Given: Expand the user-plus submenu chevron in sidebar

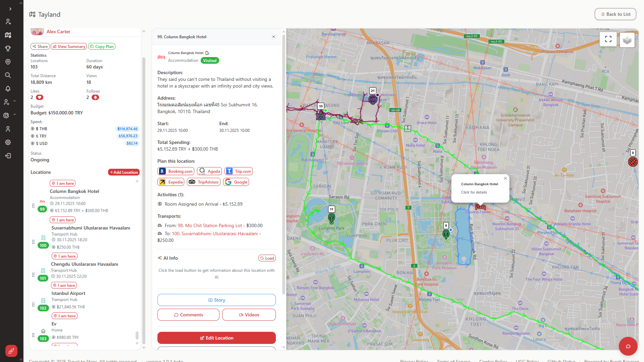Looking at the screenshot, I should 15,101.
